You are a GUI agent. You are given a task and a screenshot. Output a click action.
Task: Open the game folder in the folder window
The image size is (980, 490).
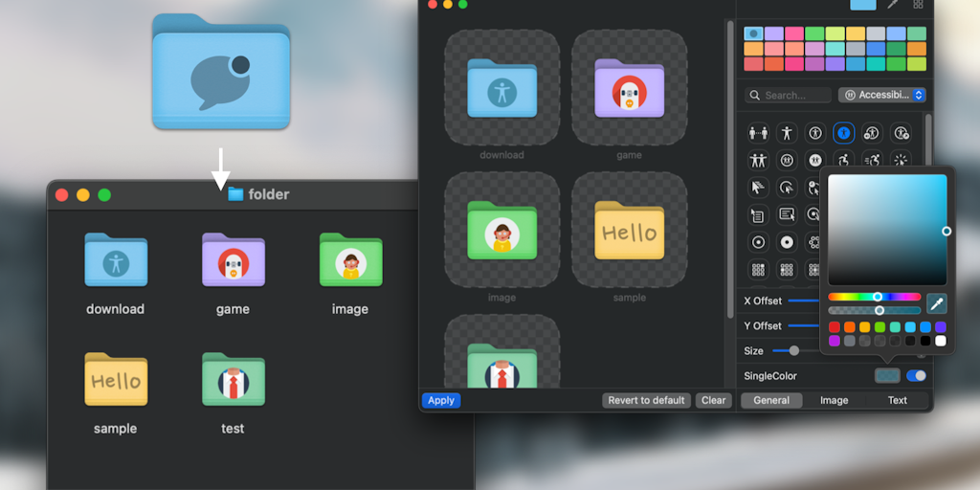tap(234, 260)
